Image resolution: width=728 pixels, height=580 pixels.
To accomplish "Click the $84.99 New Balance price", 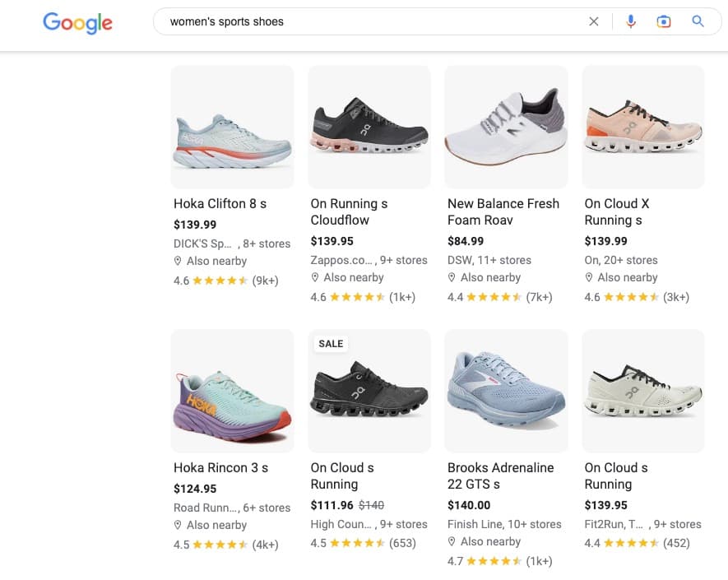I will pyautogui.click(x=466, y=241).
